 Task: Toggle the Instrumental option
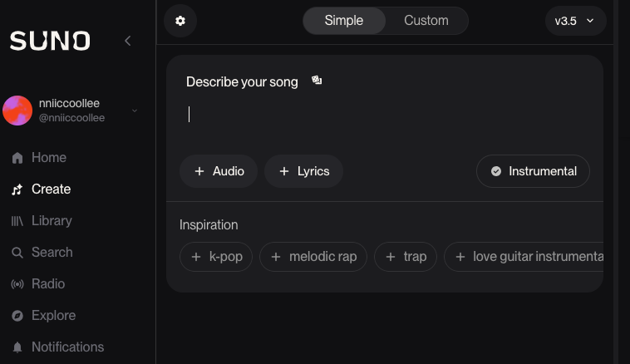click(533, 171)
